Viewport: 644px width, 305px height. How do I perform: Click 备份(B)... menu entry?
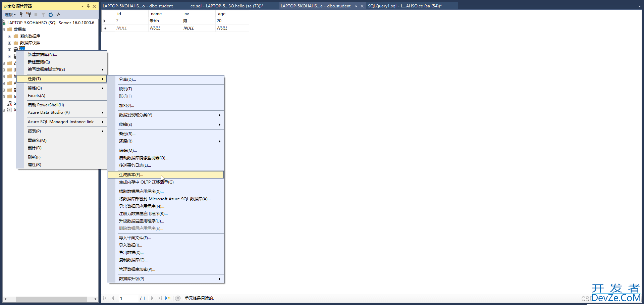(166, 134)
